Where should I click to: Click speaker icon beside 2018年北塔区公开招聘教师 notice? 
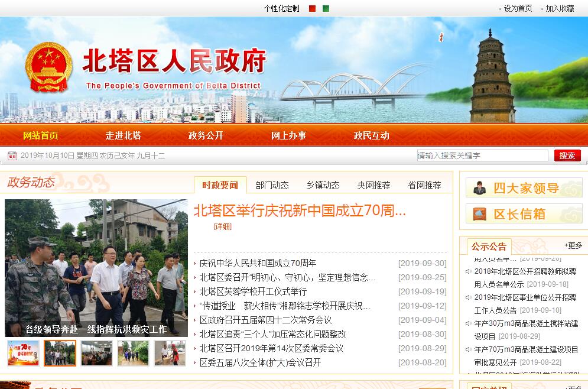[x=468, y=272]
